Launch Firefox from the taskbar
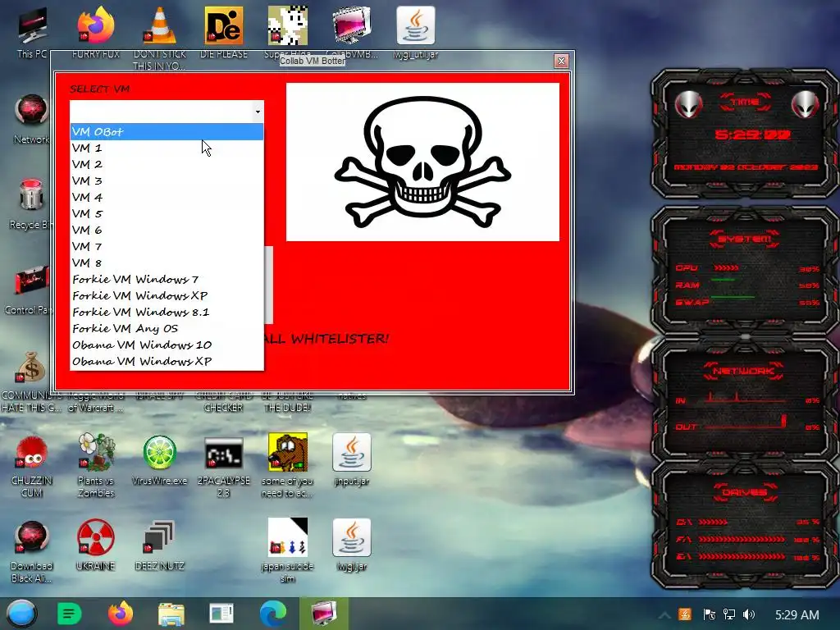This screenshot has width=840, height=630. (121, 614)
